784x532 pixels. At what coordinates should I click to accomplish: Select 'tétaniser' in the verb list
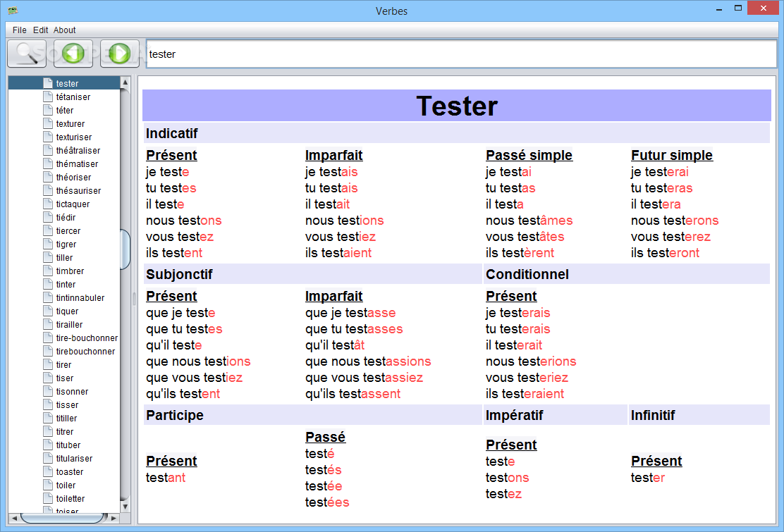point(73,97)
